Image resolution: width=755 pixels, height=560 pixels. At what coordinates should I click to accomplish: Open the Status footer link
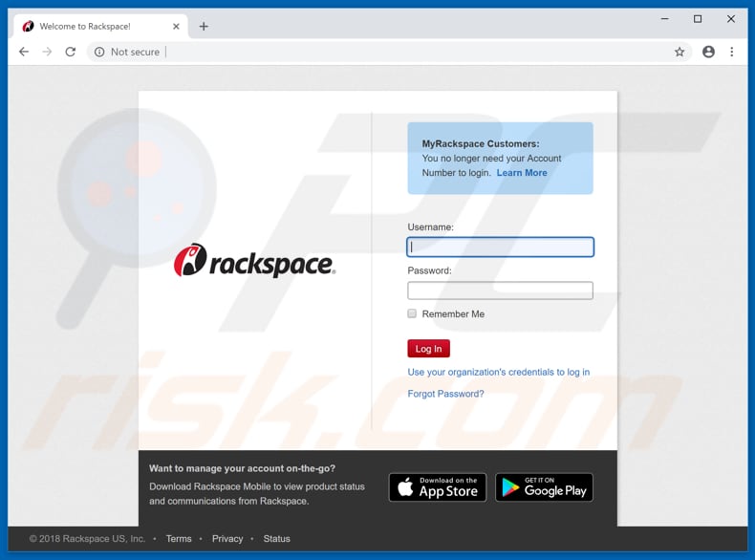coord(276,539)
